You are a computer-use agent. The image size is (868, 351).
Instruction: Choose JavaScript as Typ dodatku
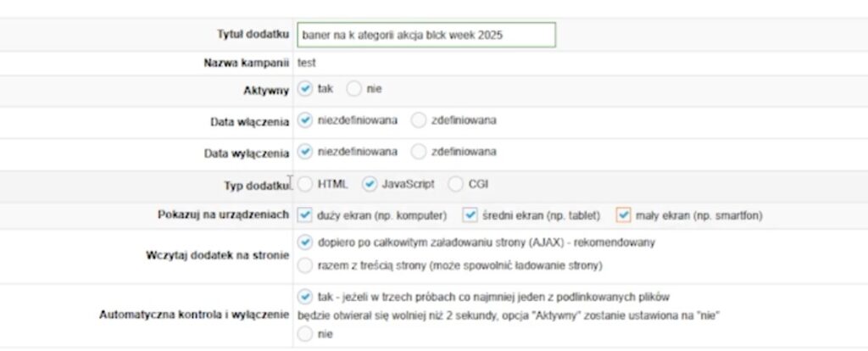[370, 184]
